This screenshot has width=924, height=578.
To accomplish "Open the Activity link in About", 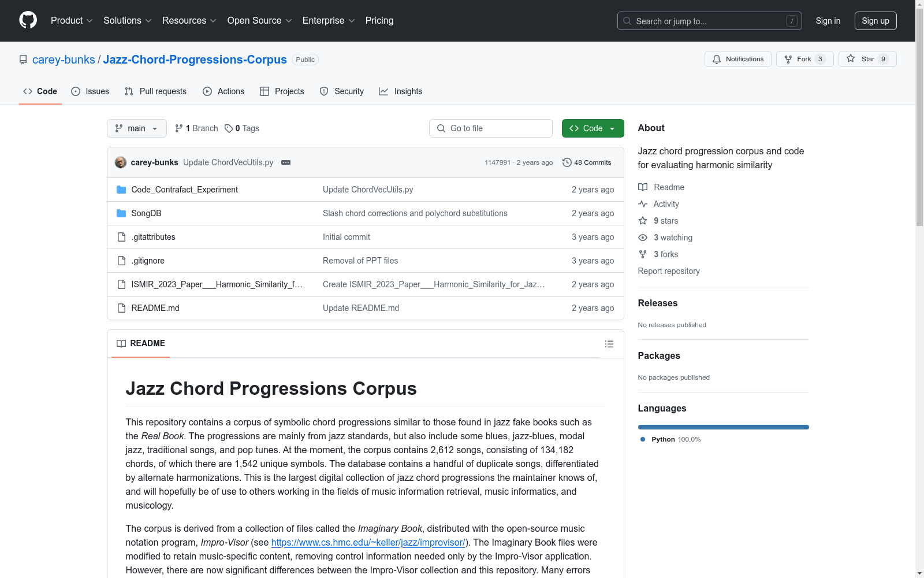I will [x=659, y=204].
